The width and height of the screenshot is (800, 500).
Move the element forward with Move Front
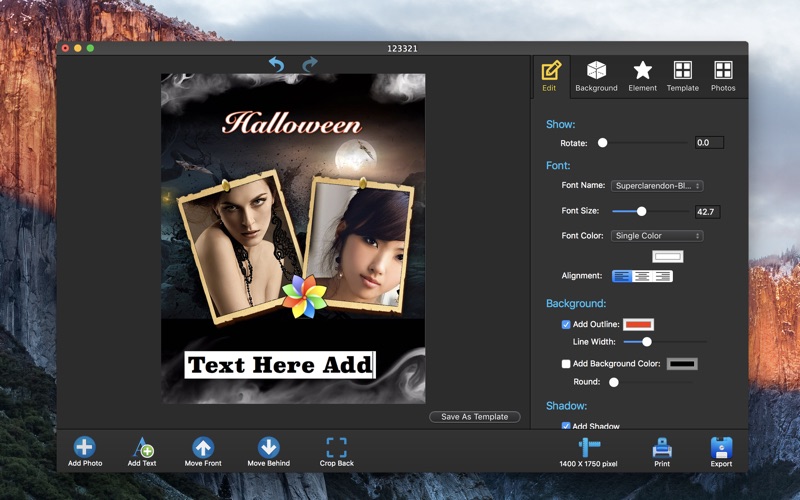click(x=203, y=447)
